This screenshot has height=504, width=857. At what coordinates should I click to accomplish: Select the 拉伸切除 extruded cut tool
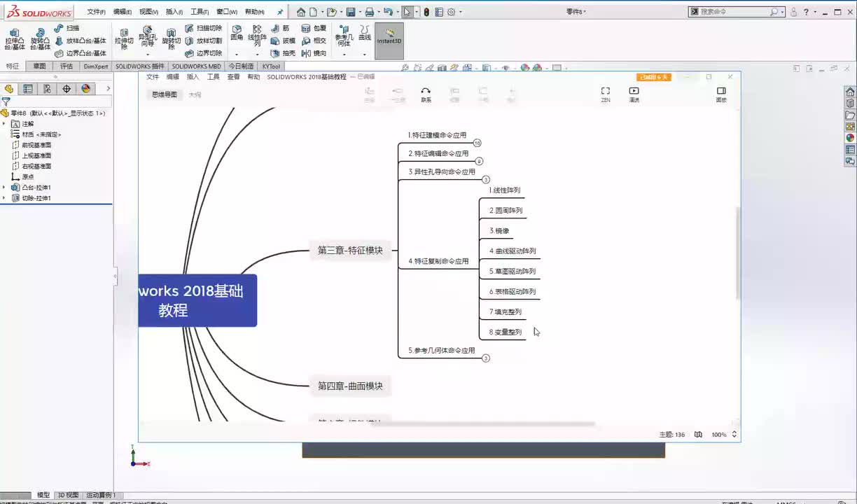click(124, 39)
